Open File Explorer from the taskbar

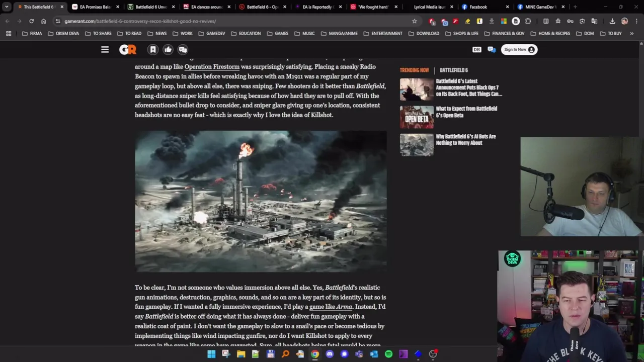point(241,354)
